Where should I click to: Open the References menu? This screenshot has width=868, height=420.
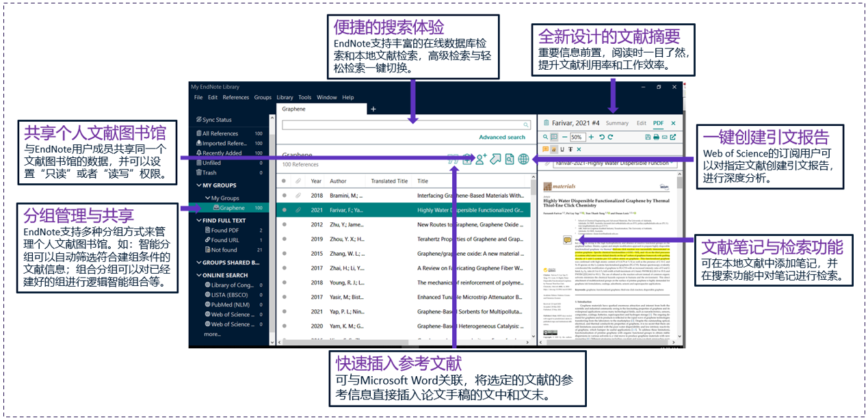236,98
